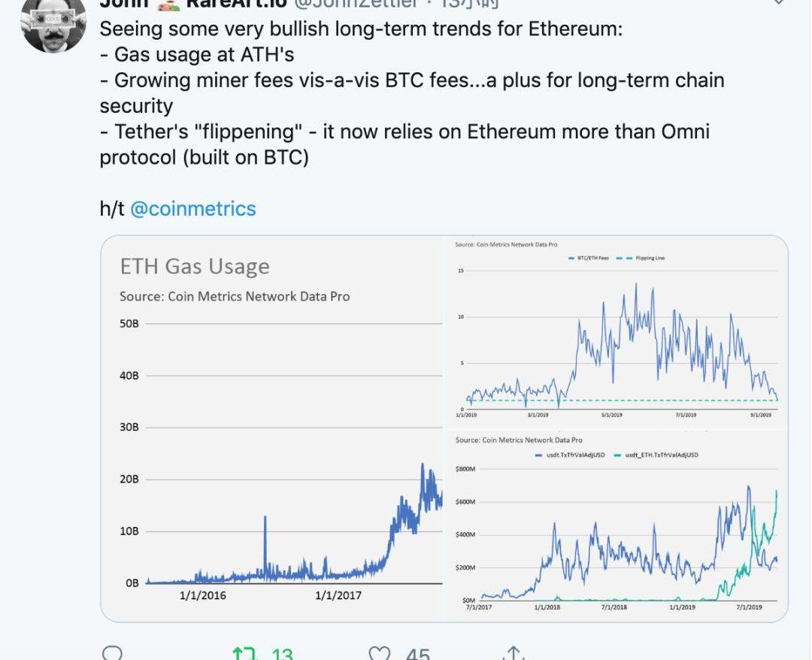
Task: Open the author's profile avatar
Action: (53, 23)
